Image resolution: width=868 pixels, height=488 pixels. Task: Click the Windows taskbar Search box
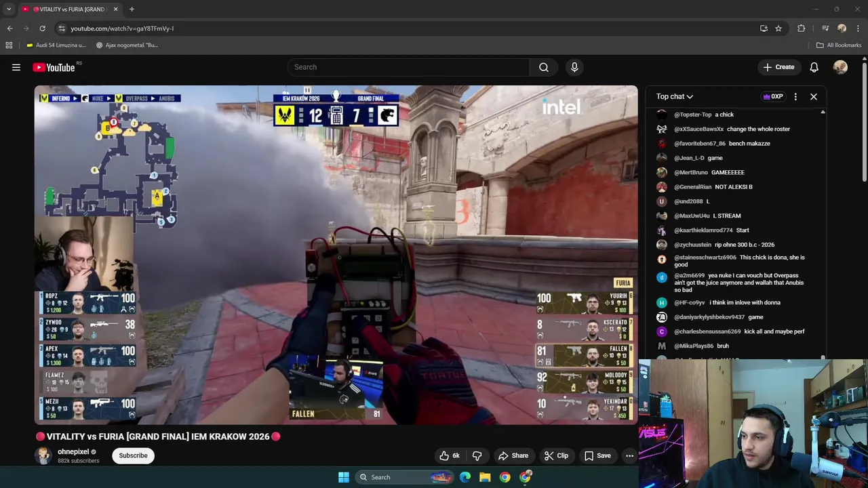tap(405, 477)
